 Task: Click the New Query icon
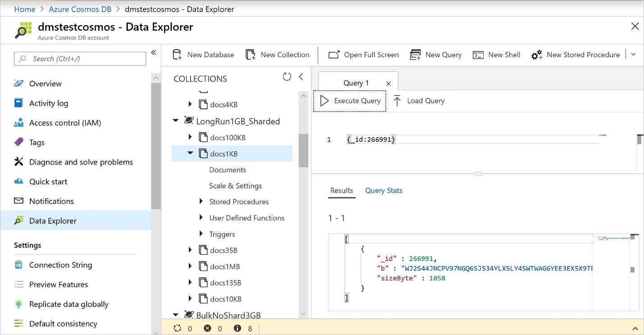click(x=415, y=55)
